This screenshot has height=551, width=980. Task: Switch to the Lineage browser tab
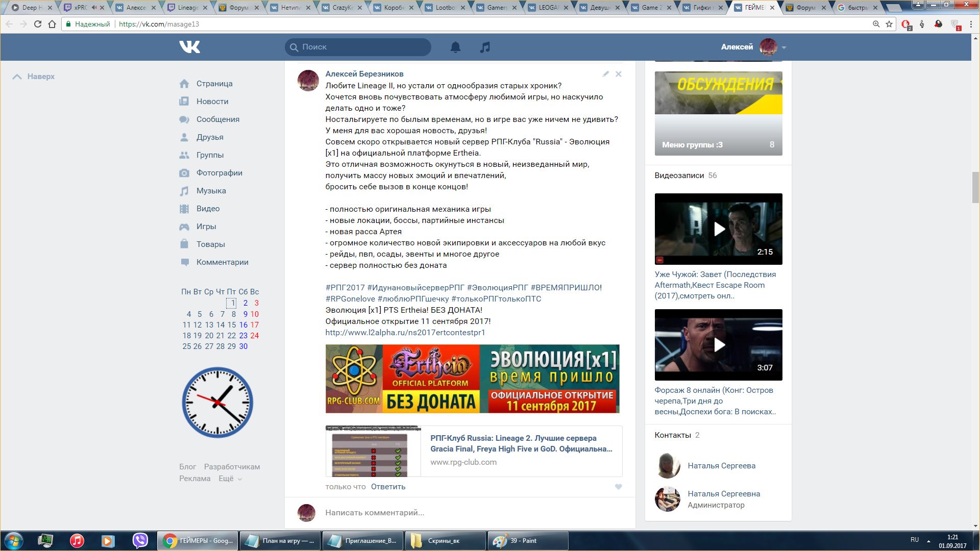187,8
